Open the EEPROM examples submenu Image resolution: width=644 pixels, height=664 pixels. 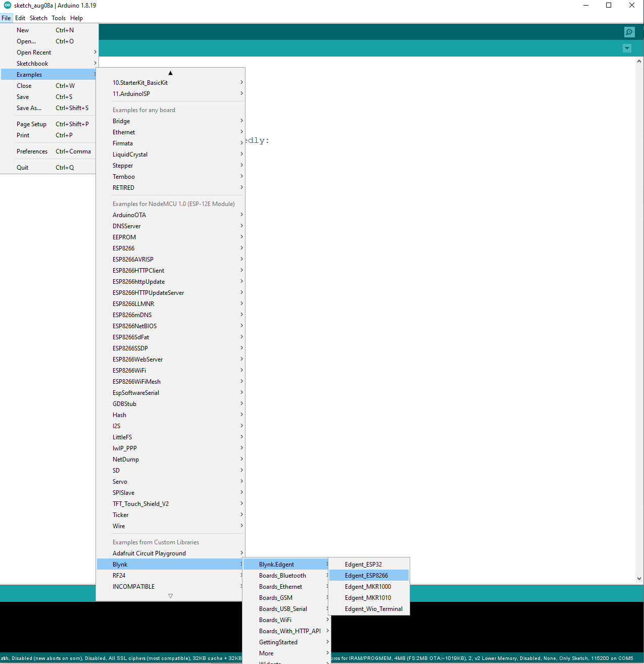pos(170,237)
